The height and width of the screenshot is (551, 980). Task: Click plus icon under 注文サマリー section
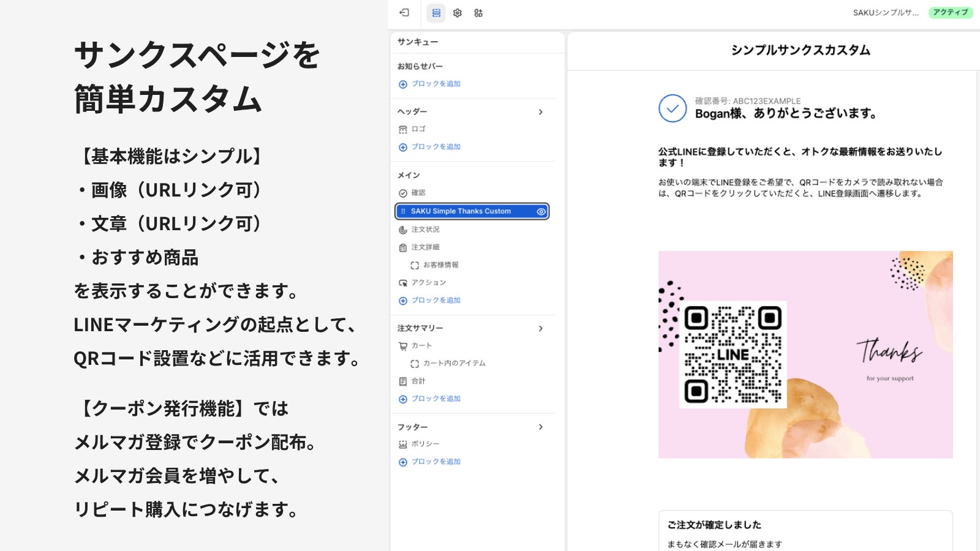point(403,400)
